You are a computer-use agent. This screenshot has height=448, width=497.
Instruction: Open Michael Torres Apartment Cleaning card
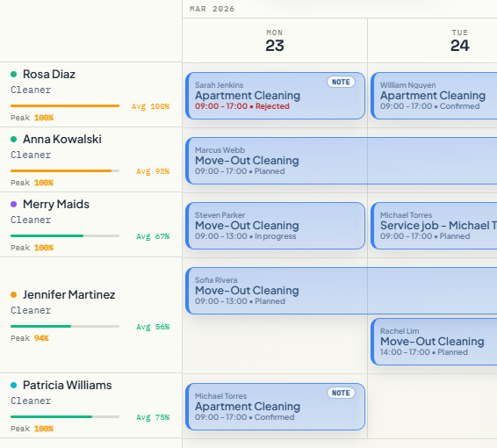click(275, 407)
